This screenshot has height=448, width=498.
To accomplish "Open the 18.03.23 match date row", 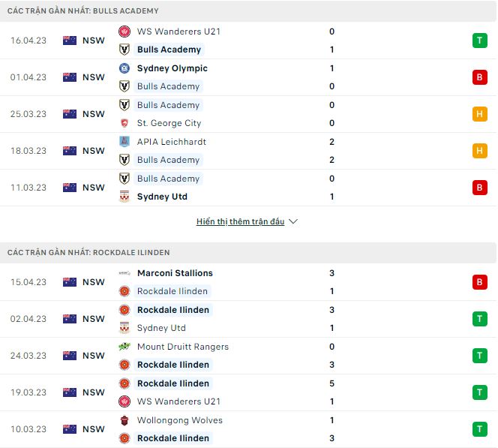I will click(x=27, y=151).
